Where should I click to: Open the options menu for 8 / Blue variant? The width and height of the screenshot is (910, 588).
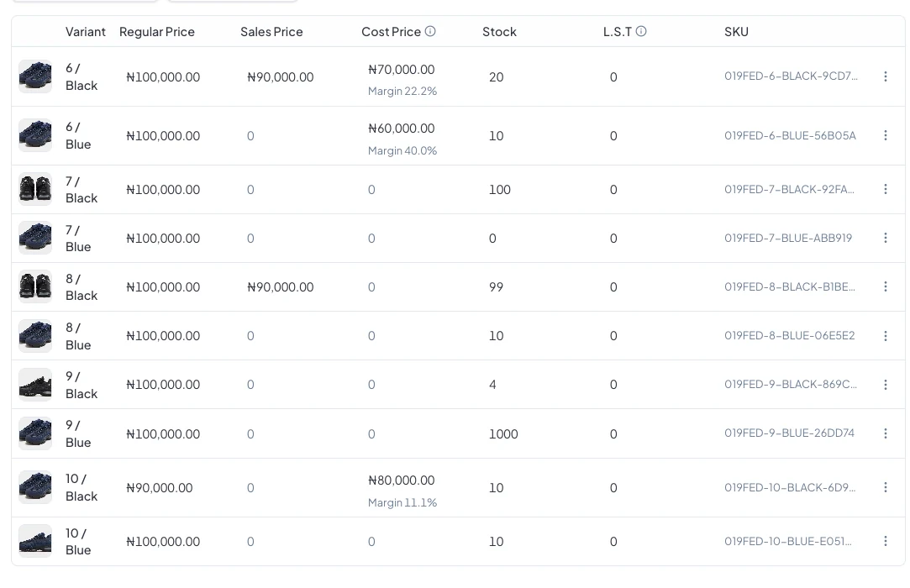click(x=885, y=336)
